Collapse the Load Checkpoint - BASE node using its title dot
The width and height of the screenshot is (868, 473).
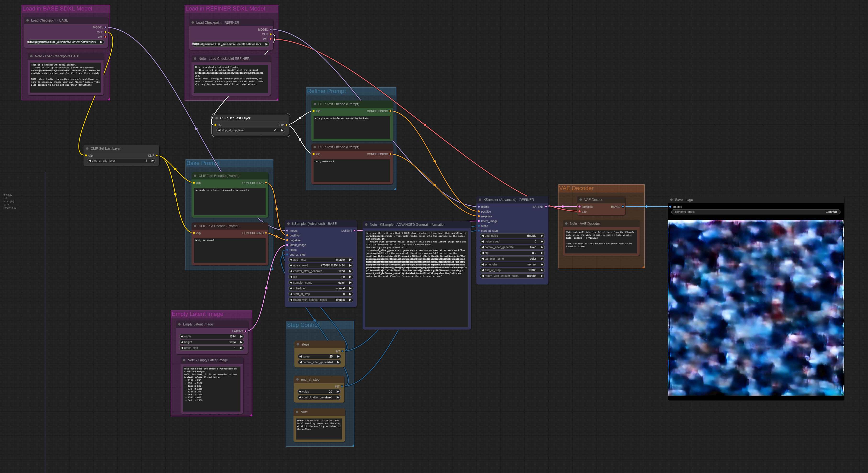tap(28, 21)
